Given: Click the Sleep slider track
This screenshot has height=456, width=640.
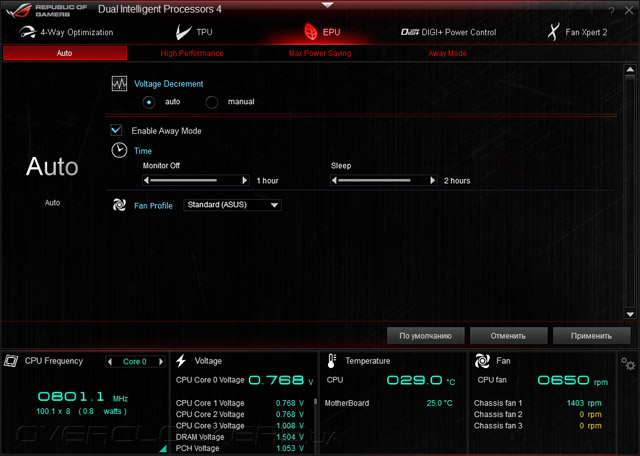Looking at the screenshot, I should click(x=383, y=180).
